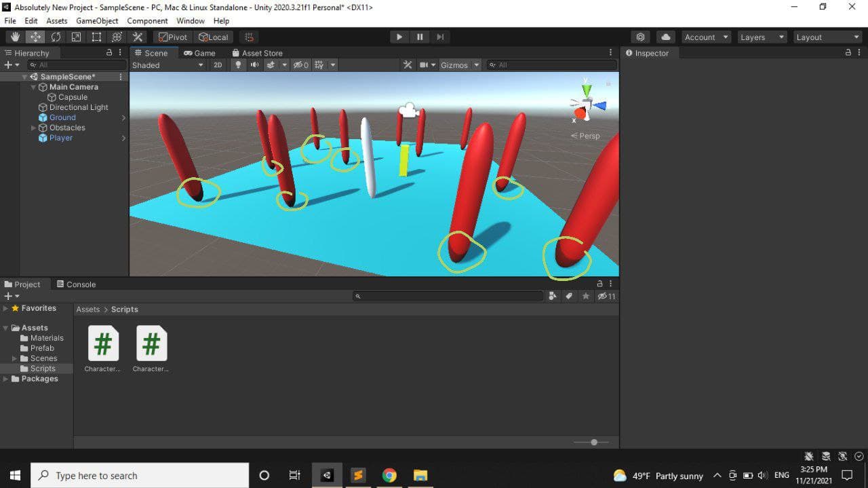Open the Collab cloud icon

click(x=665, y=37)
